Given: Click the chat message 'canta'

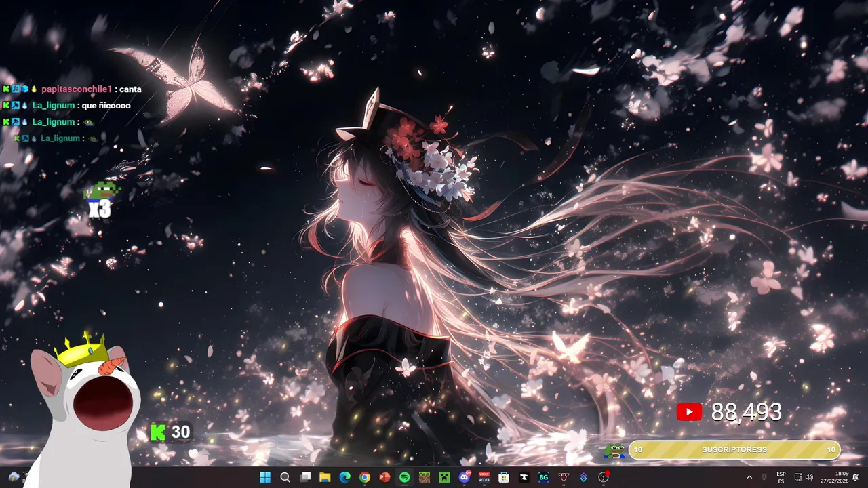Looking at the screenshot, I should point(130,89).
